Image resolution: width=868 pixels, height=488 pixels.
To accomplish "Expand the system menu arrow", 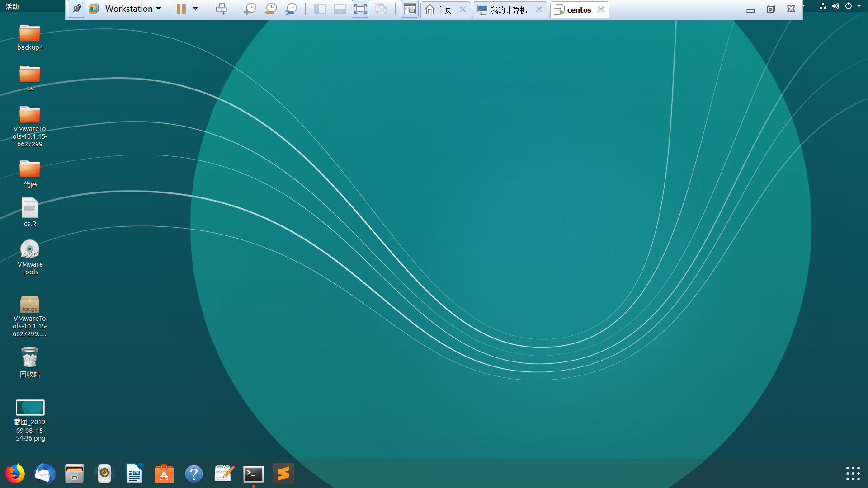I will 859,6.
